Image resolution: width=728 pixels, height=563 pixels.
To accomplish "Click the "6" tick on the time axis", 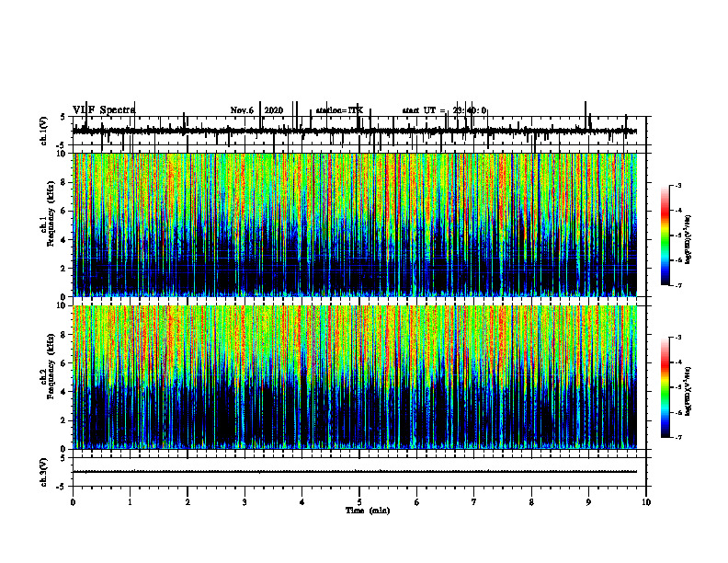I will tap(417, 502).
